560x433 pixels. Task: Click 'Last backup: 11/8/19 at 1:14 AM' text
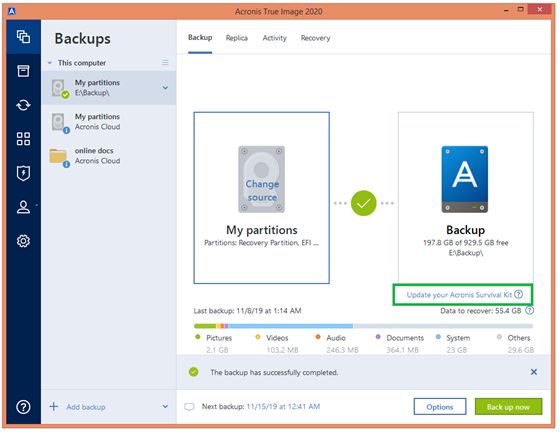pyautogui.click(x=247, y=310)
